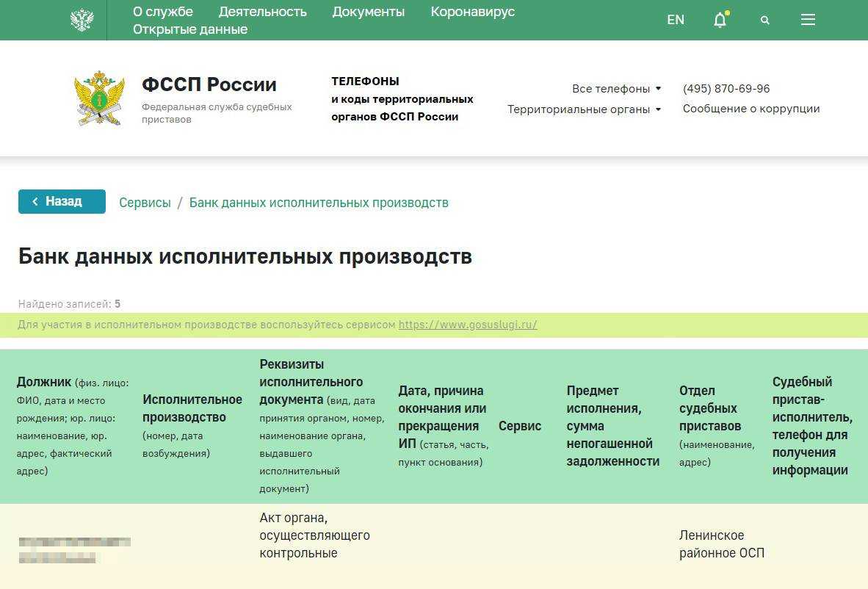The image size is (868, 589).
Task: Expand the Территориальные органы dropdown
Action: 583,109
